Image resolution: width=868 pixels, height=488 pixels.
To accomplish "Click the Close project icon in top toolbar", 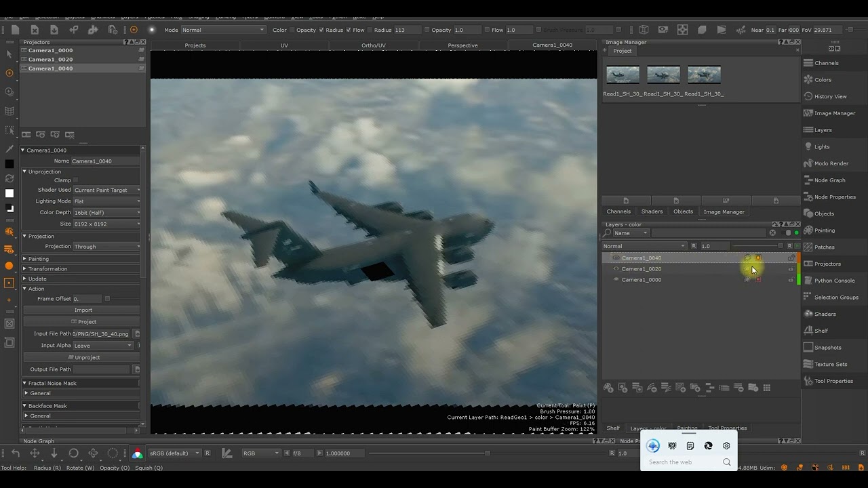I will click(x=35, y=30).
